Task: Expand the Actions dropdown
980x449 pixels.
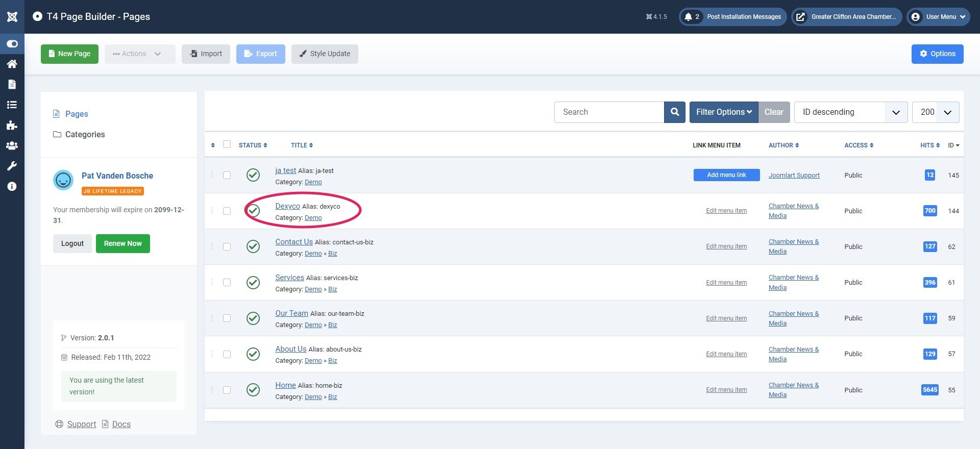Action: click(139, 54)
